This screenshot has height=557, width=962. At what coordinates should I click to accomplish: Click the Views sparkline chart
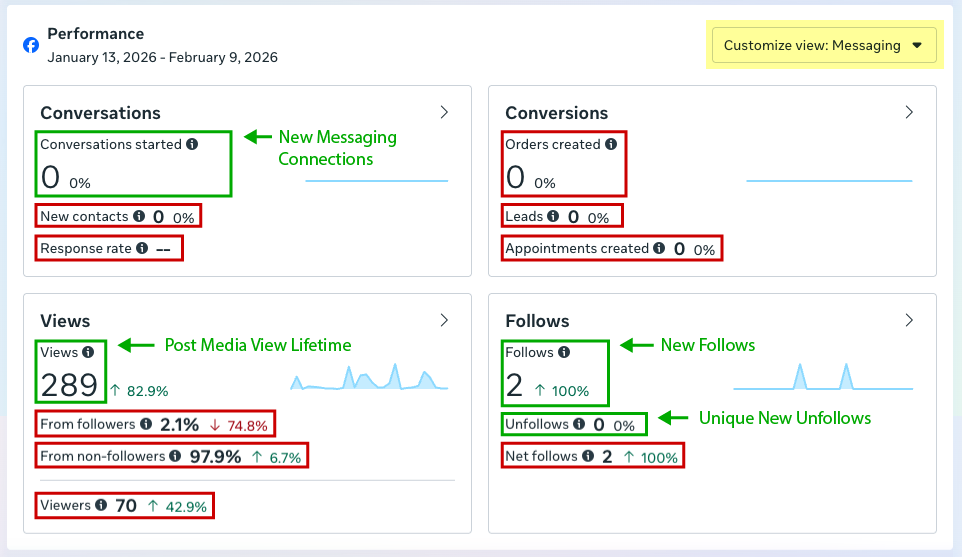click(x=369, y=378)
